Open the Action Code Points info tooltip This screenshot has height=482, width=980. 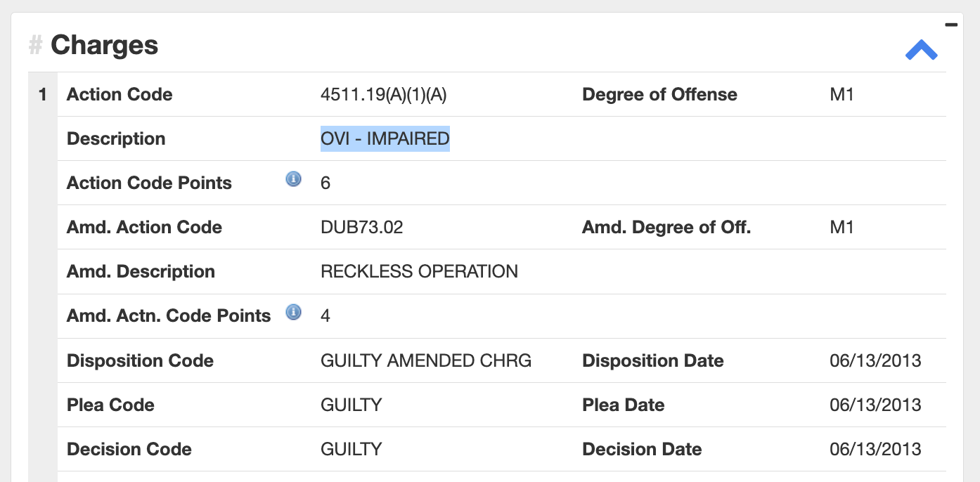[x=293, y=179]
